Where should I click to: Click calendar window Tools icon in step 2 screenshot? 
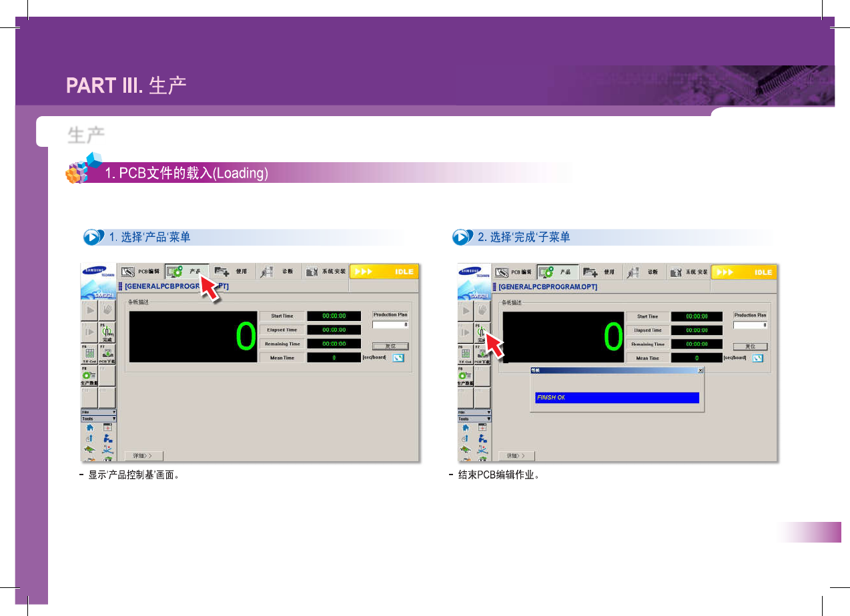click(x=482, y=427)
